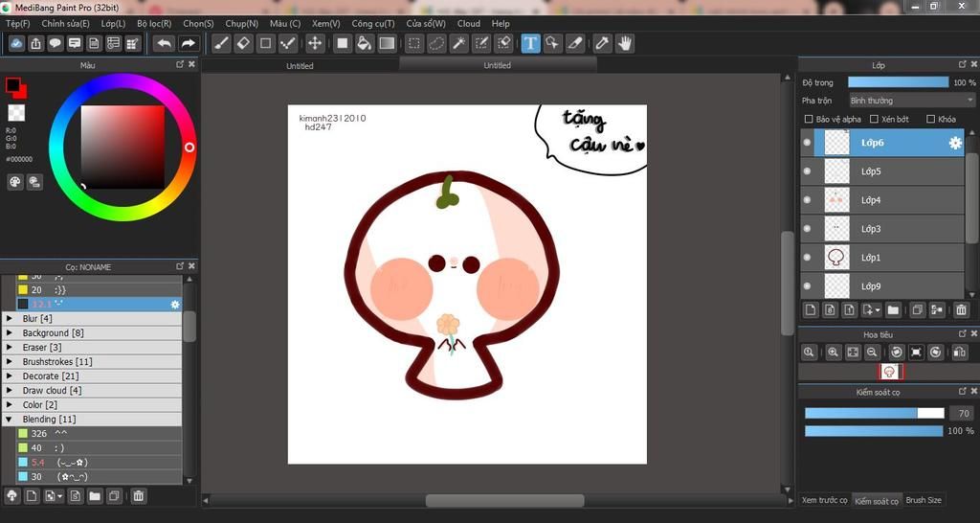Open the Lớp(L) menu
Image resolution: width=980 pixels, height=523 pixels.
[113, 23]
